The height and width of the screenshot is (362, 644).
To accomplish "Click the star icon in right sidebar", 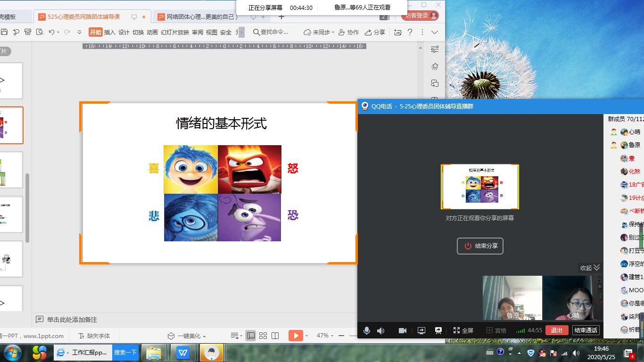I will [x=435, y=66].
